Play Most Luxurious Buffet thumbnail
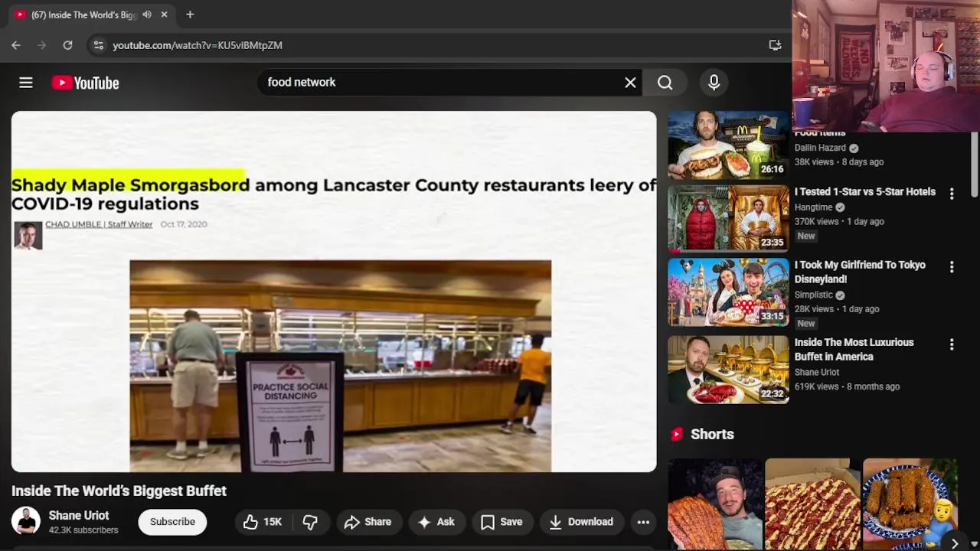Image resolution: width=980 pixels, height=551 pixels. pyautogui.click(x=728, y=370)
